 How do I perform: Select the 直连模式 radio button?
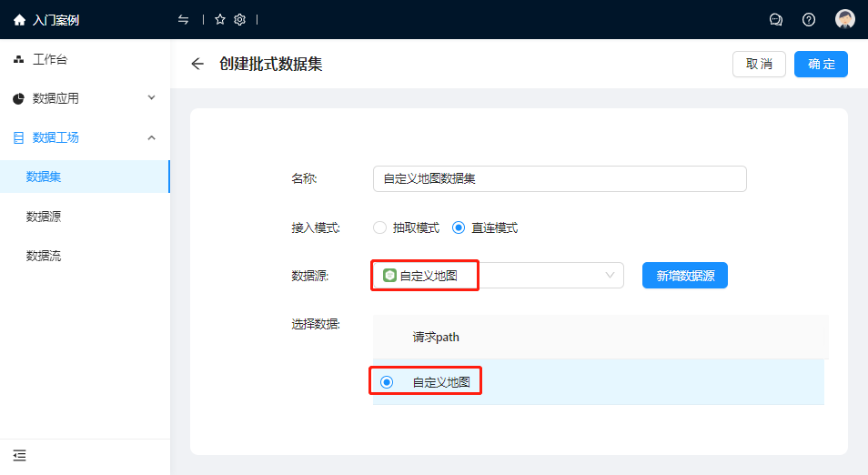tap(459, 227)
